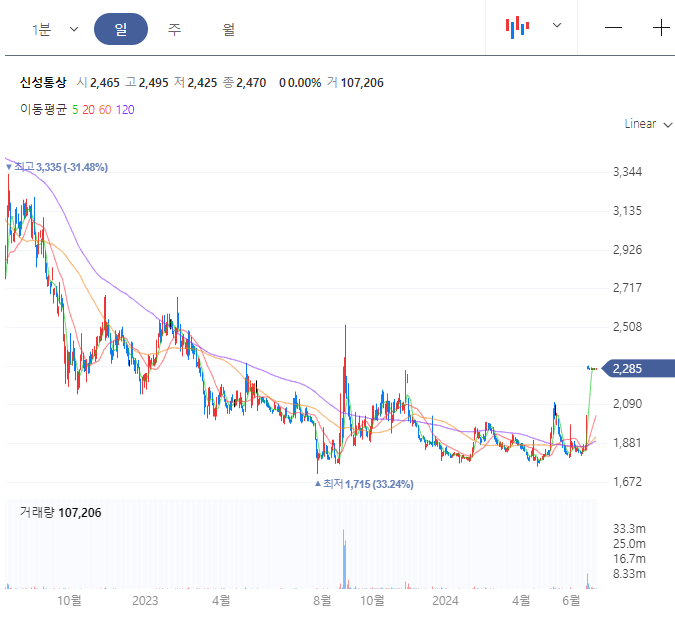
Task: Click the 2023 date axis label
Action: coord(145,600)
